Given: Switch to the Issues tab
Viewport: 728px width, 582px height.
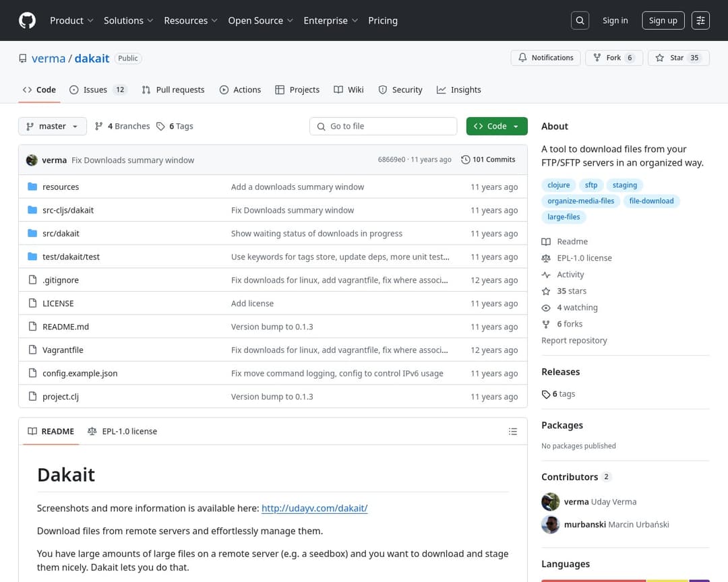Looking at the screenshot, I should pyautogui.click(x=98, y=90).
